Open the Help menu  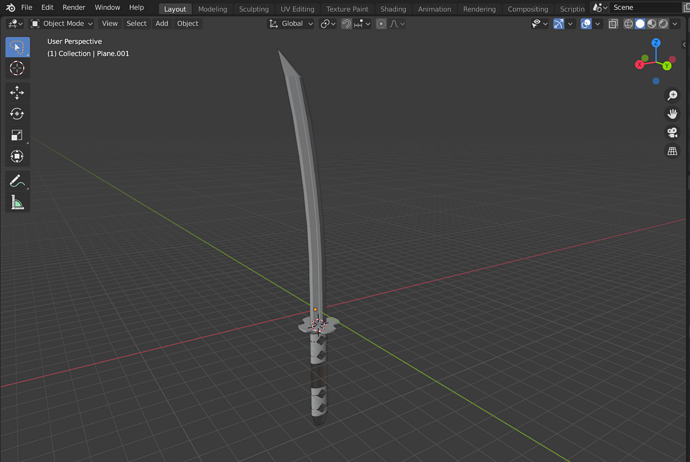[136, 7]
